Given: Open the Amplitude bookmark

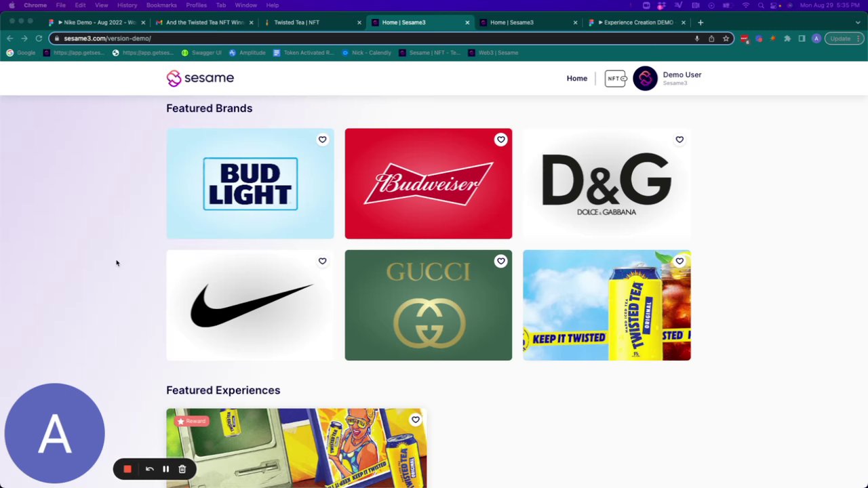Looking at the screenshot, I should [x=247, y=53].
